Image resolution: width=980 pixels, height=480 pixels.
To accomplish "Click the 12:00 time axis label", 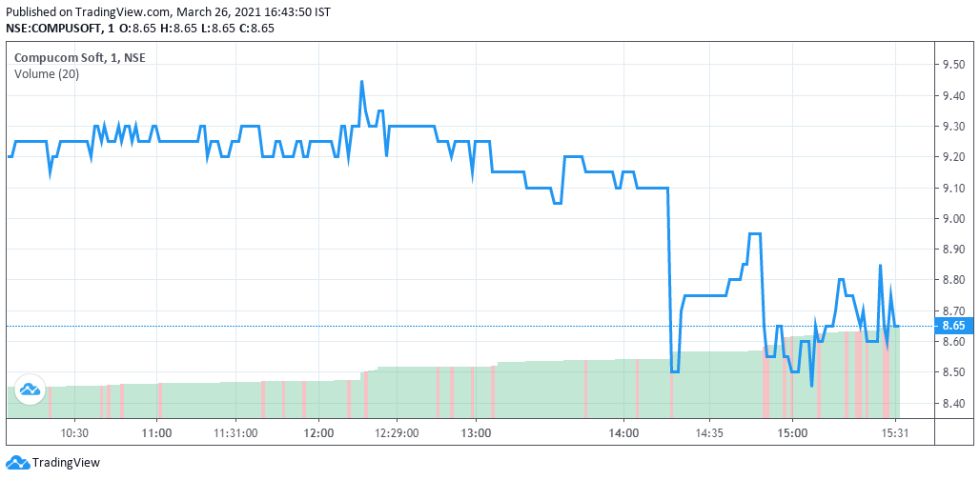I will 318,433.
